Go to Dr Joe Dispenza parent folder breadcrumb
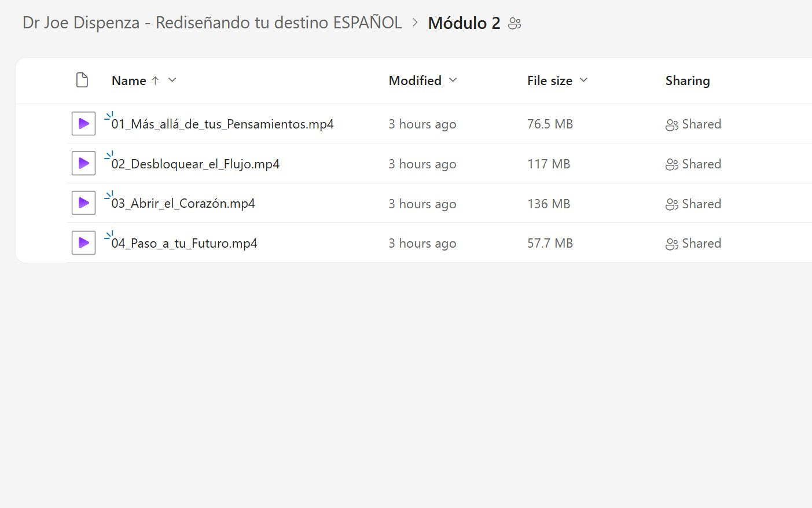 pyautogui.click(x=212, y=23)
